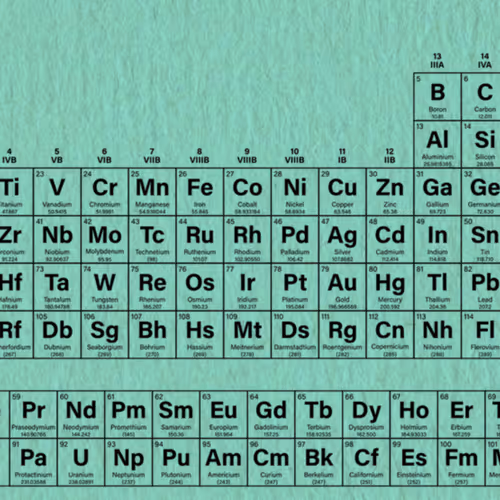Screen dimensions: 500x500
Task: Click the Dubnium (Db) element cell
Action: pos(57,335)
